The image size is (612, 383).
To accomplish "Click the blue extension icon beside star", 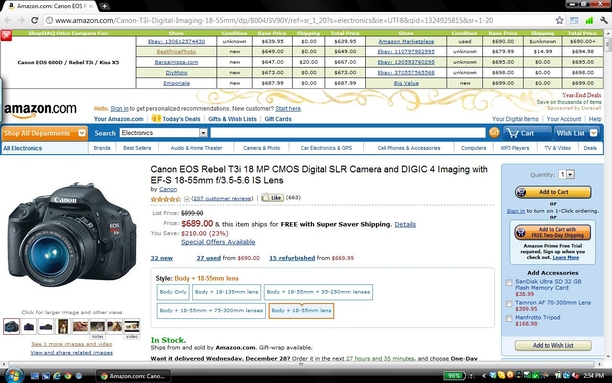I will 575,20.
